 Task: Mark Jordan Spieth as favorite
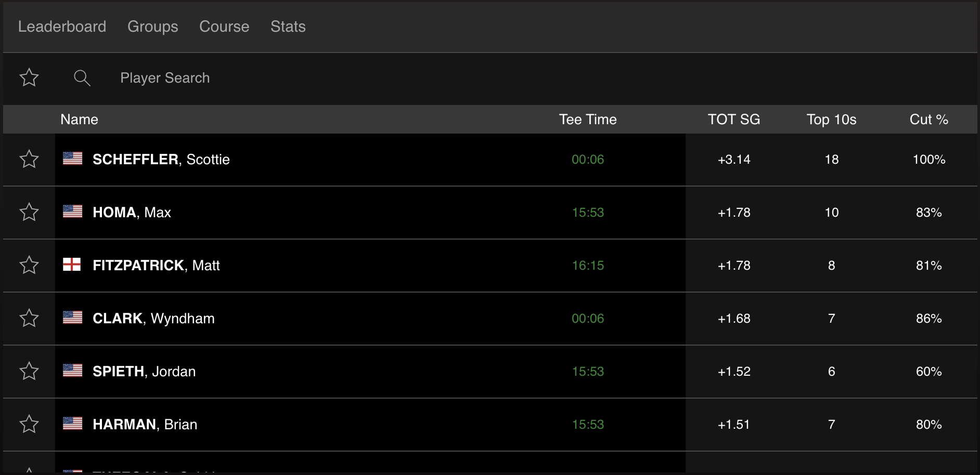pos(29,371)
